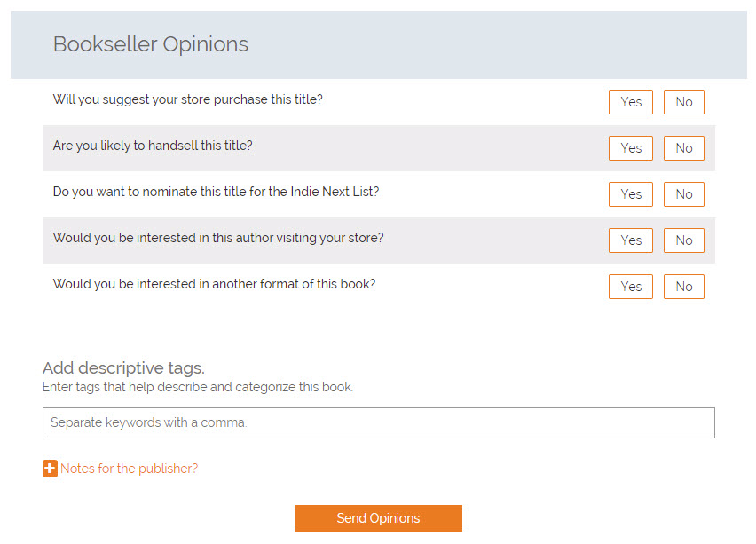Select No for suggesting store purchase

[683, 102]
